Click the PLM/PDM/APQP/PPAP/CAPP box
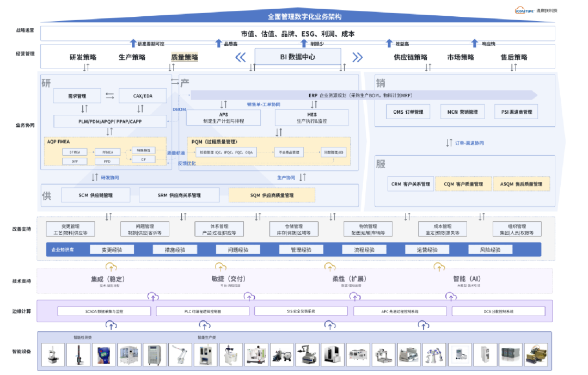This screenshot has width=588, height=375. pos(110,121)
